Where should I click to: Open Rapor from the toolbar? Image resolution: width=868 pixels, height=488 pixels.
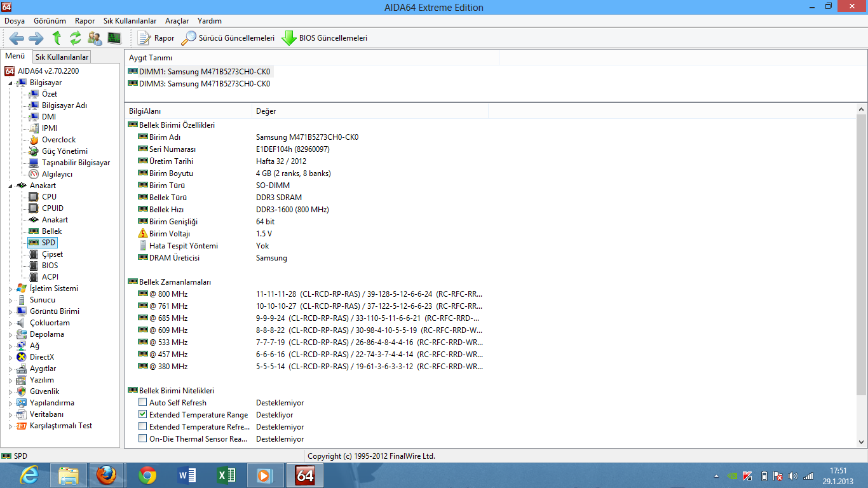[x=156, y=38]
